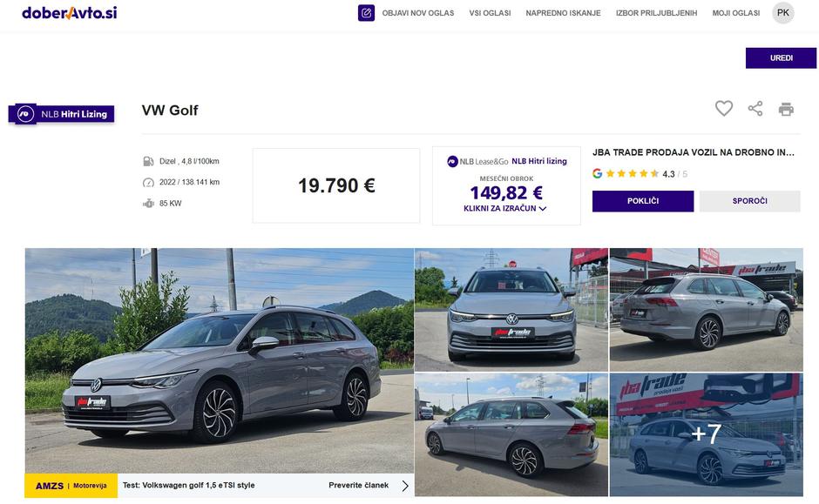819x504 pixels.
Task: Open the PK user profile avatar
Action: pyautogui.click(x=783, y=13)
